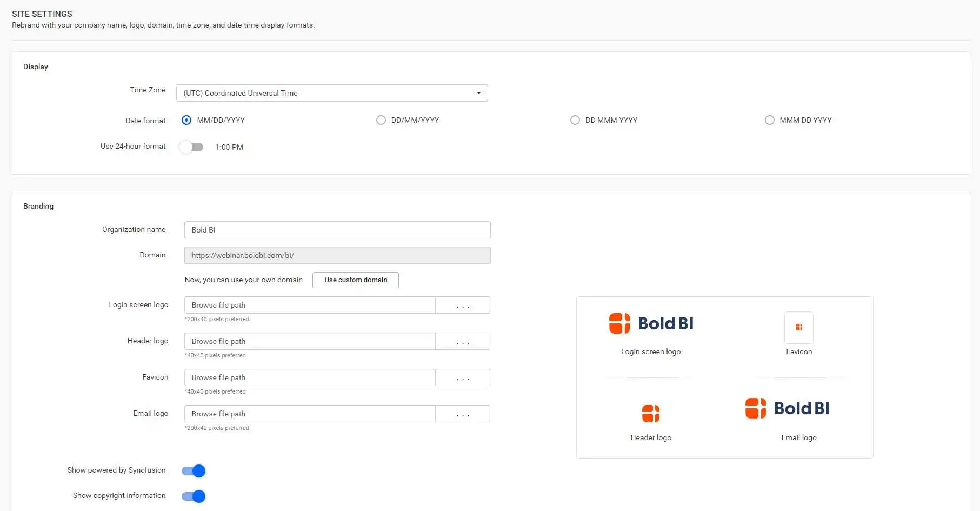Select the DD/MM/YYYY date format
The image size is (980, 511).
point(381,120)
